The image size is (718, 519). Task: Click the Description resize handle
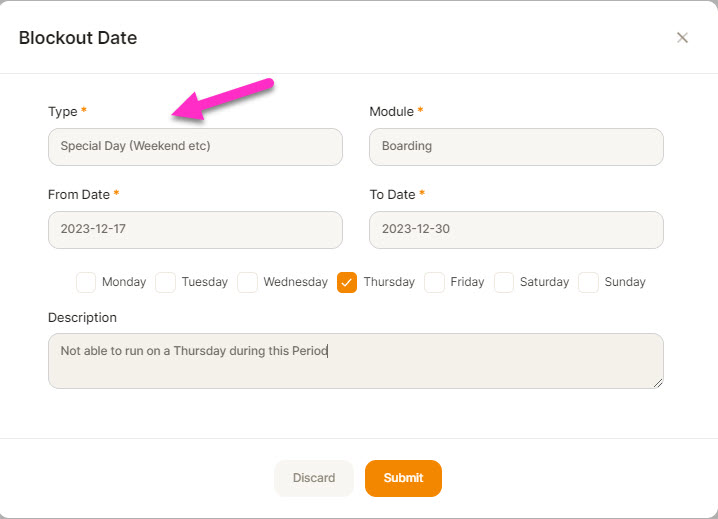pos(658,383)
